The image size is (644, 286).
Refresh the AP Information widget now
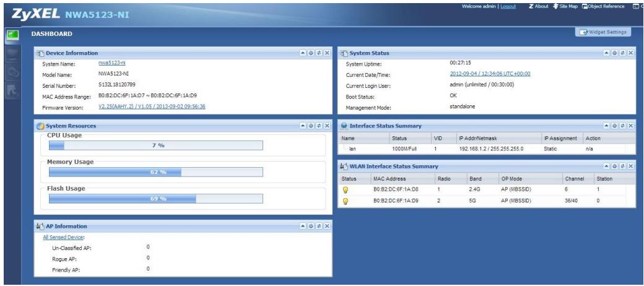pyautogui.click(x=319, y=226)
